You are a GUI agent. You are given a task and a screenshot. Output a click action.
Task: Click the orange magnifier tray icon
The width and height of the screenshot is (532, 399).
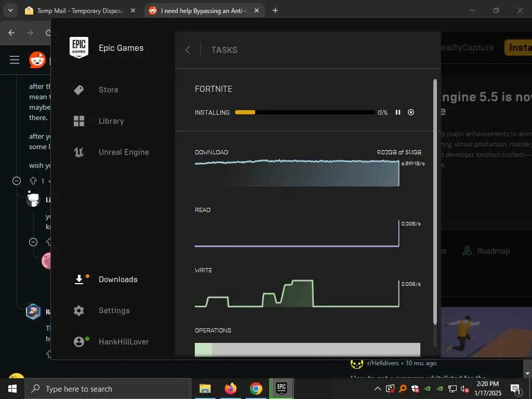tap(403, 389)
